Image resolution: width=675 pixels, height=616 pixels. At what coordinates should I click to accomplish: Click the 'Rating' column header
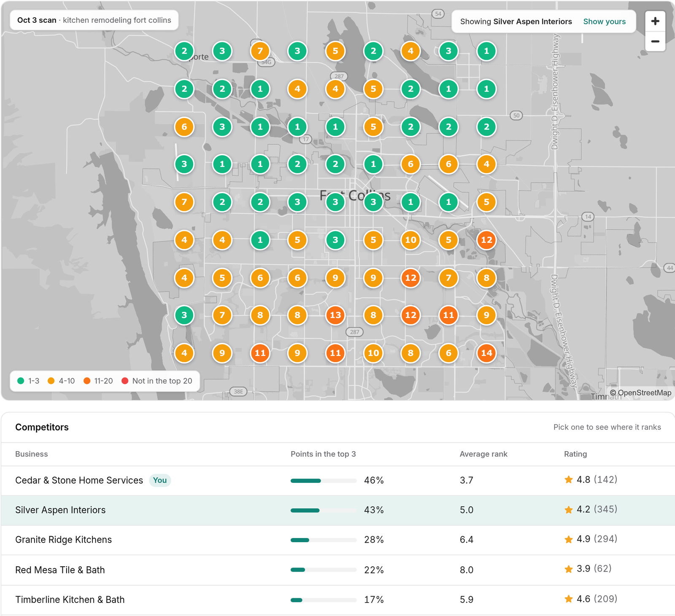click(575, 454)
